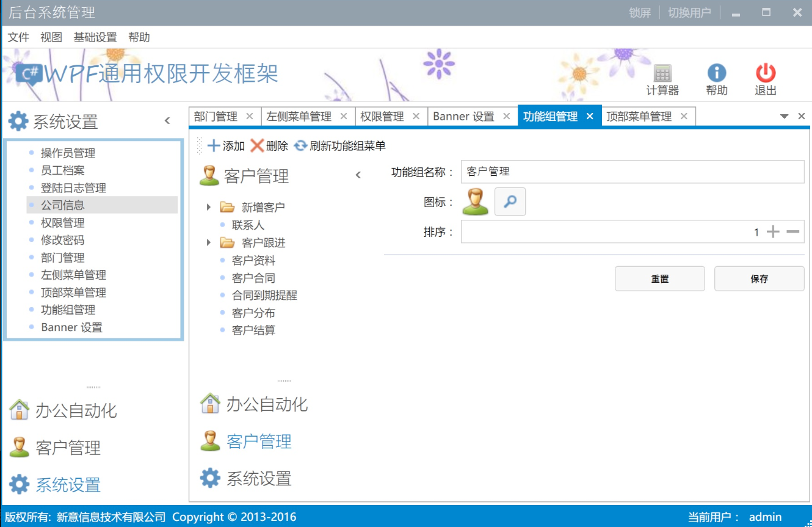Select 员工档案 in sidebar list

point(63,170)
